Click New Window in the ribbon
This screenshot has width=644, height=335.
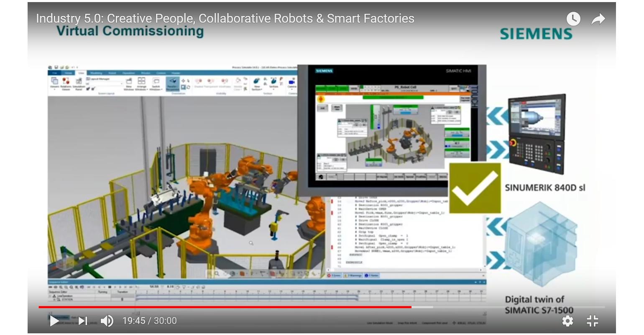[x=129, y=84]
